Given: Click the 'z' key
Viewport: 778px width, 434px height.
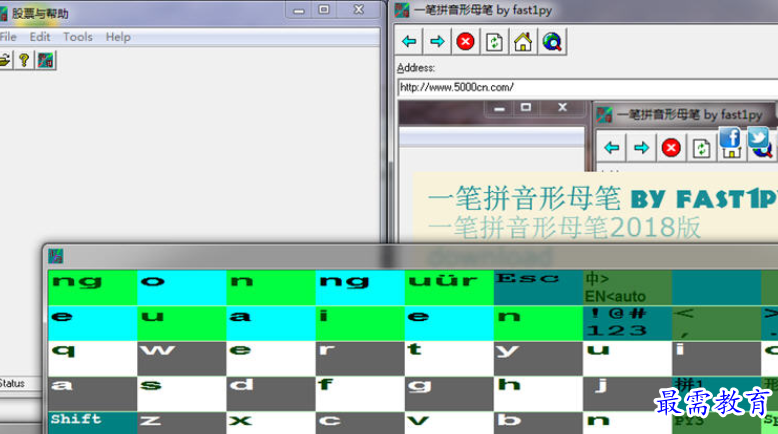Looking at the screenshot, I should coord(182,423).
